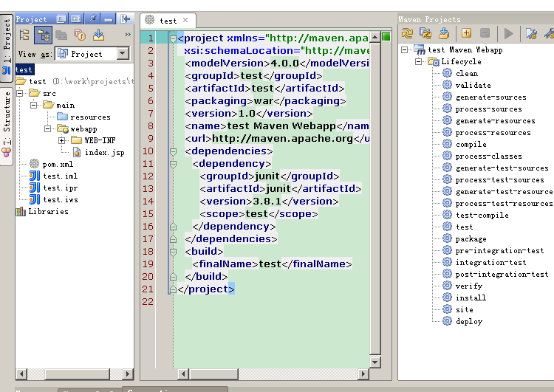
Task: Select the integration-test lifecycle phase
Action: click(484, 262)
